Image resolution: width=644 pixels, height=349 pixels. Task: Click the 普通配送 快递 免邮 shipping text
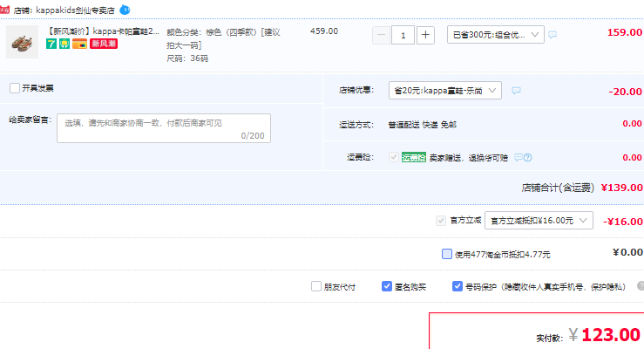click(x=422, y=125)
